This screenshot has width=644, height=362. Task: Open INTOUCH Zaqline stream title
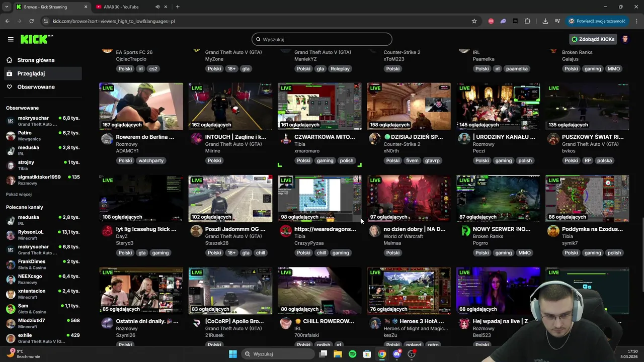[235, 137]
